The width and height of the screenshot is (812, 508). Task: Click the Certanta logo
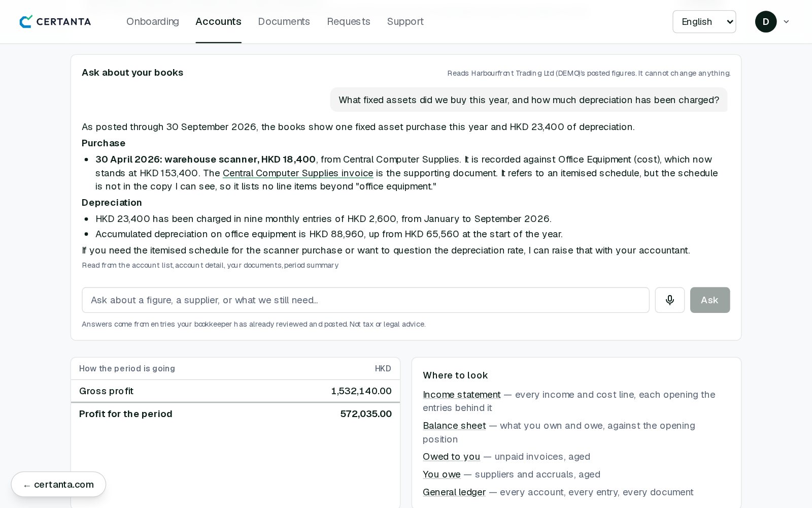55,21
